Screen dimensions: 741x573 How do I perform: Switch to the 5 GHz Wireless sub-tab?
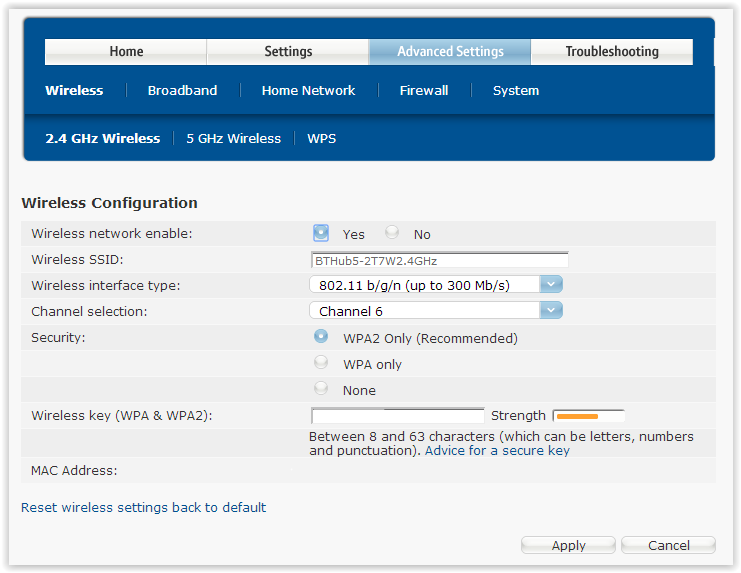[x=233, y=138]
